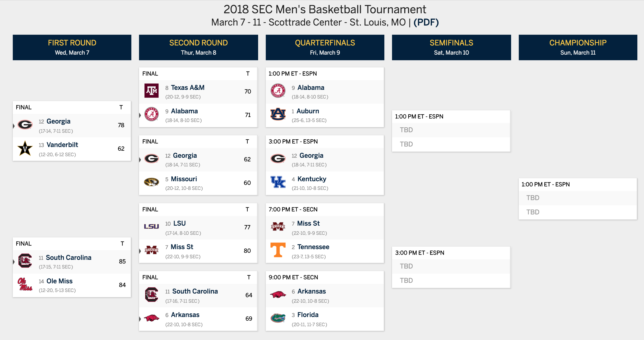Select the First Round column header

tap(72, 47)
